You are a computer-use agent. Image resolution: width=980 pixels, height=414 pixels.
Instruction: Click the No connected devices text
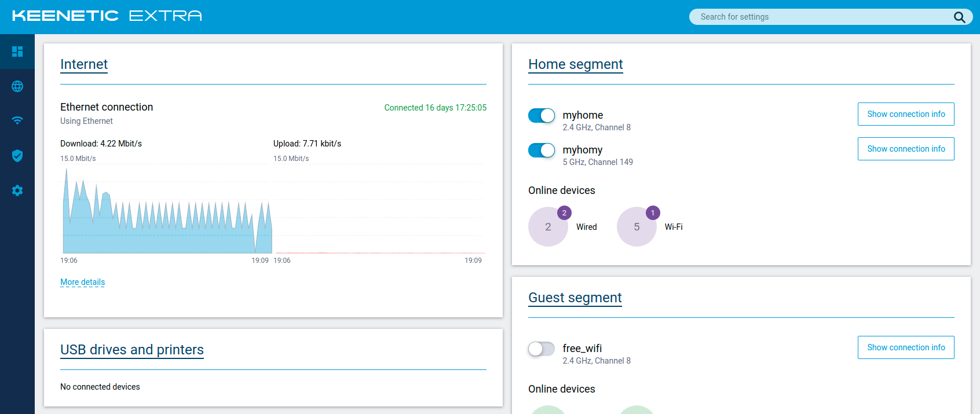(100, 387)
